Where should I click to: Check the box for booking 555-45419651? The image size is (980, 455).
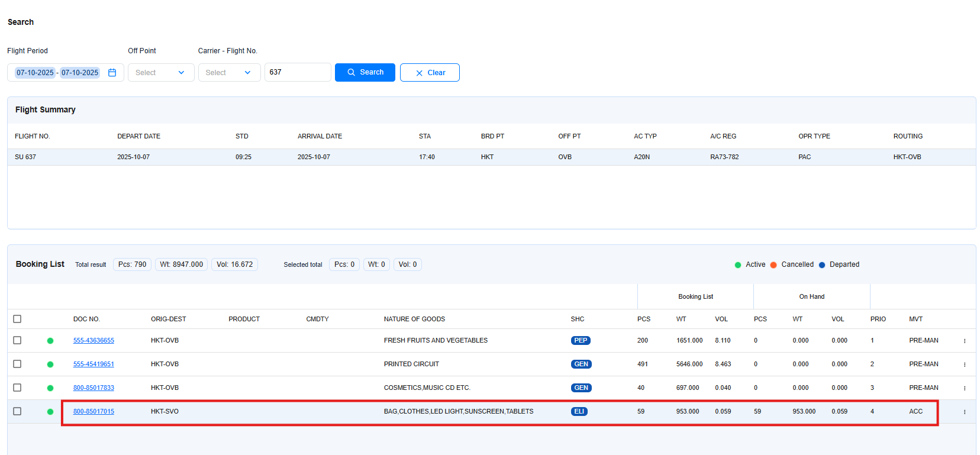point(17,364)
